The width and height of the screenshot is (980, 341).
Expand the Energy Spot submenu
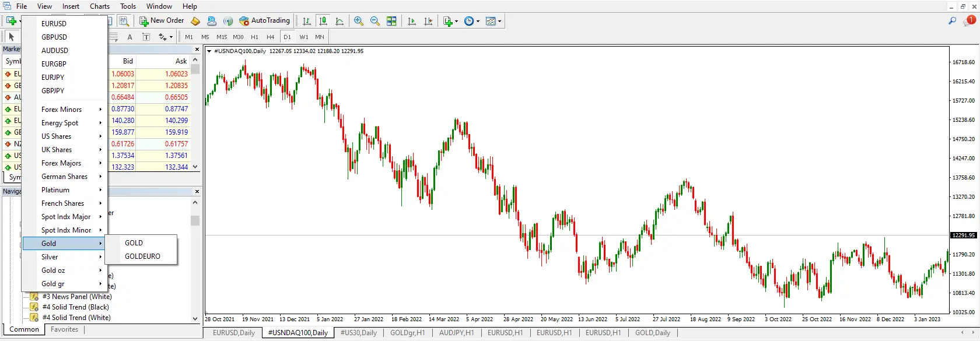[x=65, y=123]
